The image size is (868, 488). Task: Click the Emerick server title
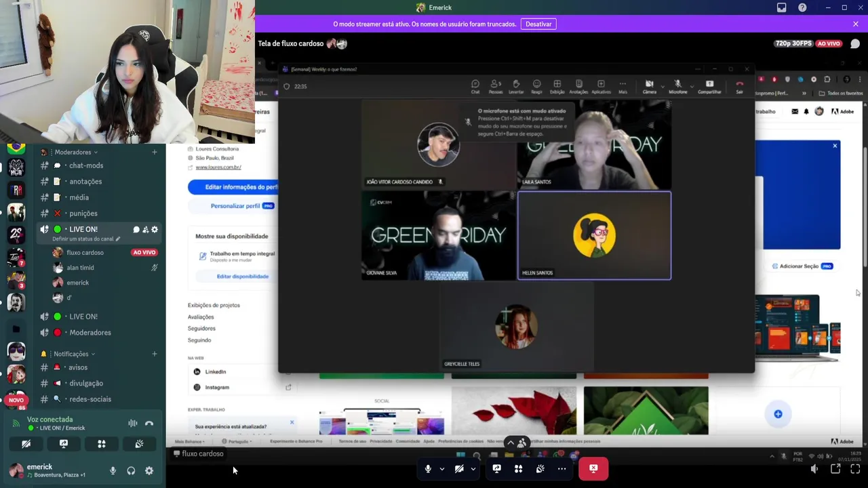[434, 7]
